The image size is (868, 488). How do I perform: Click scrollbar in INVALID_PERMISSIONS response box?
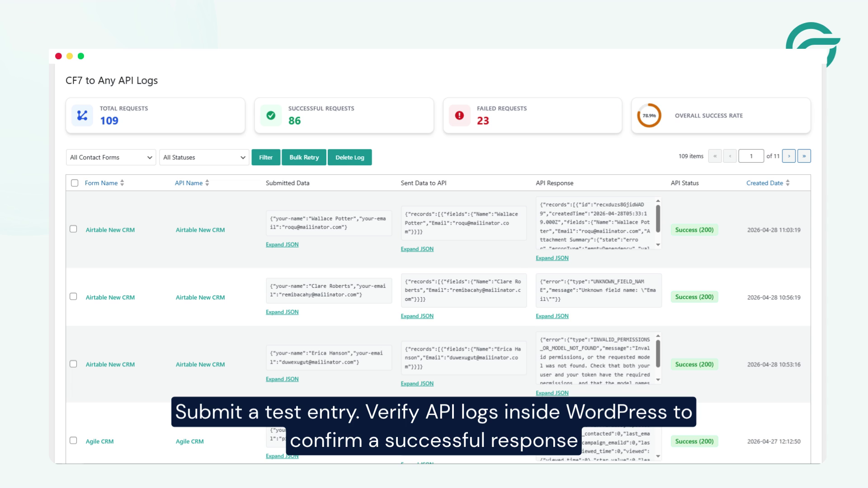pyautogui.click(x=658, y=354)
